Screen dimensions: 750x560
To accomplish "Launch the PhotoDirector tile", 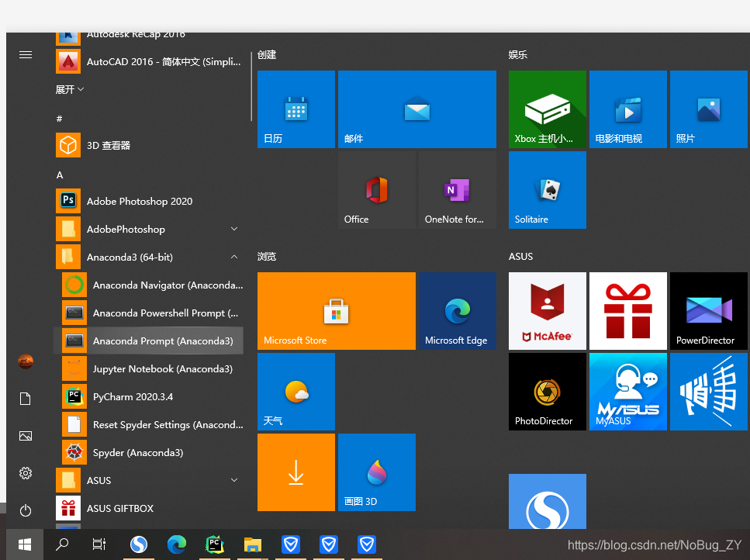I will (x=548, y=392).
